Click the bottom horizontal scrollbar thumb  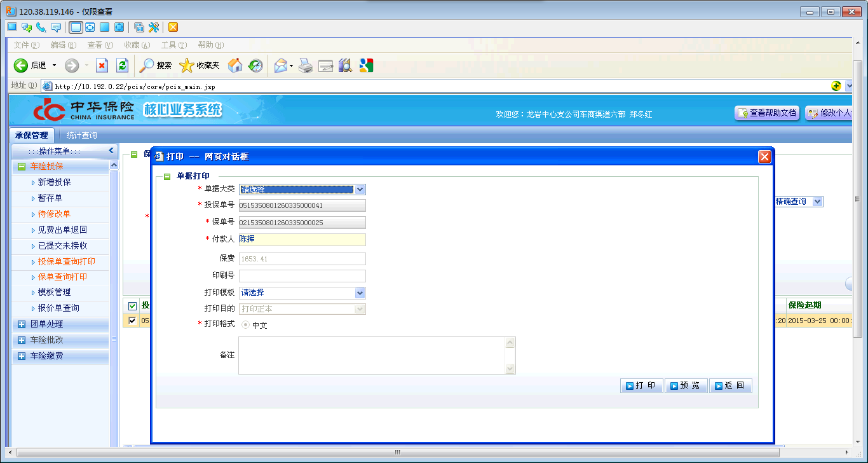[x=398, y=453]
